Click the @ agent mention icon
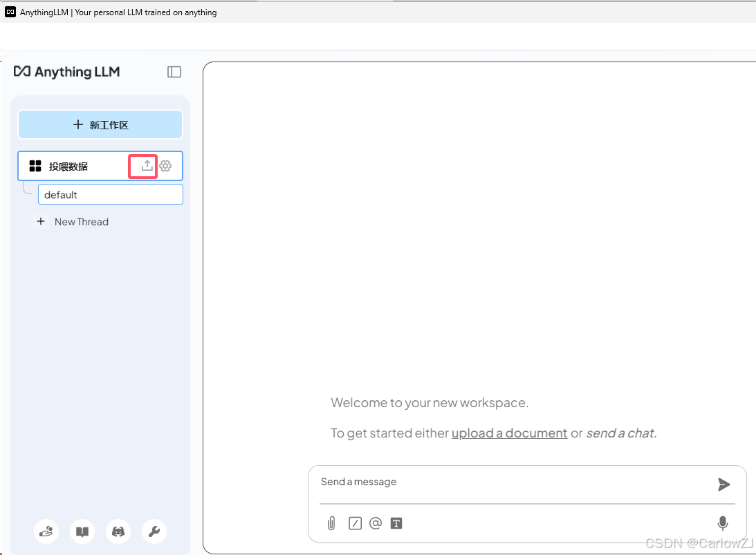 376,523
